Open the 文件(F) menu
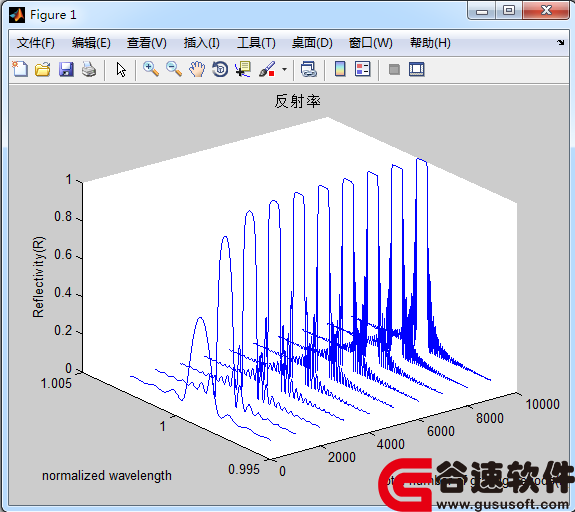 (36, 43)
